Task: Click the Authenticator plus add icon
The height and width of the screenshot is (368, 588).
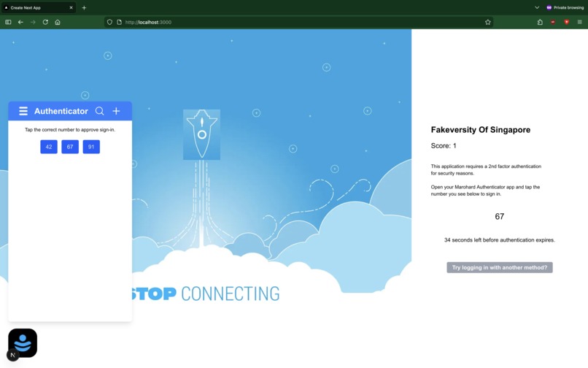Action: (x=116, y=111)
